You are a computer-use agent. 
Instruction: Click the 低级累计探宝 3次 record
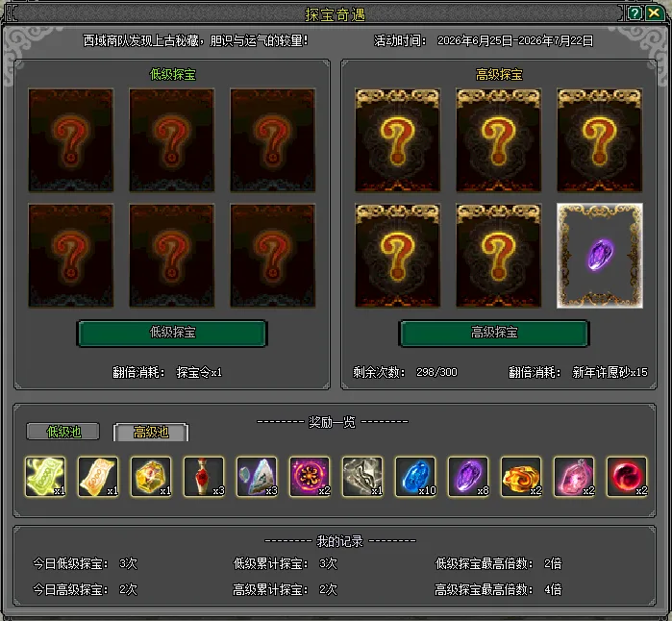pos(285,563)
